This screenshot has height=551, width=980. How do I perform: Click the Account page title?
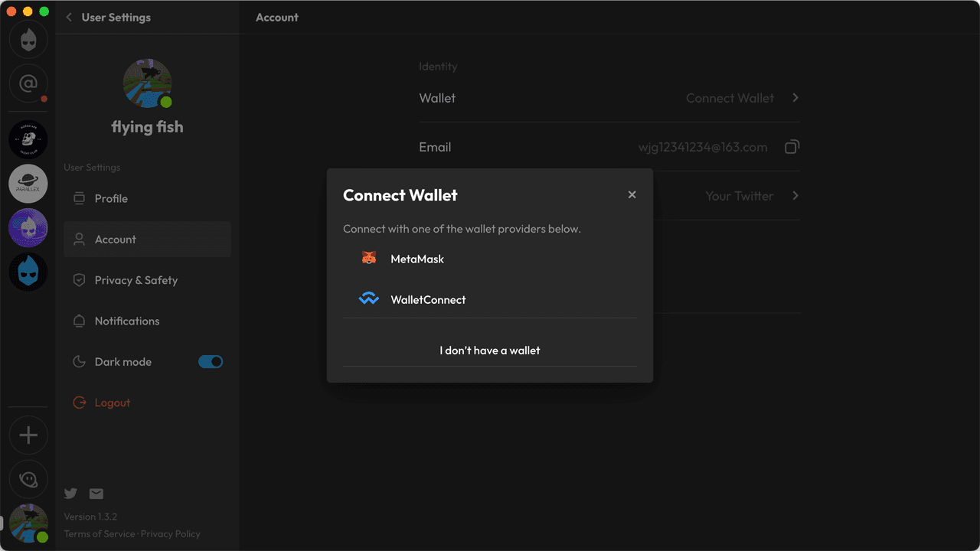(x=277, y=17)
